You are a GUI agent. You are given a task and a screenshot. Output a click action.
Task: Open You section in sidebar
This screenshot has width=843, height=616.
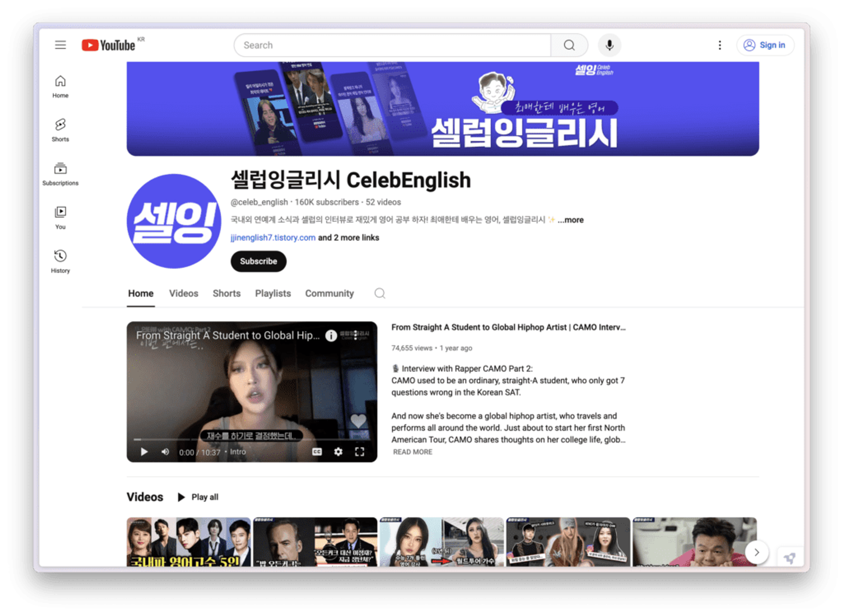pyautogui.click(x=60, y=218)
